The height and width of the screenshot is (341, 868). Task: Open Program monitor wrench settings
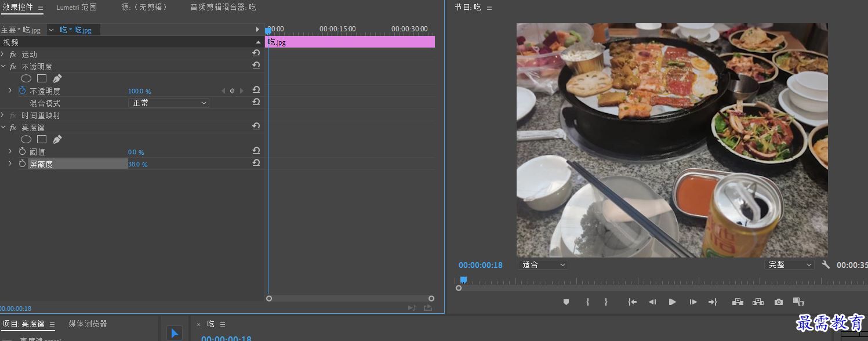[826, 264]
